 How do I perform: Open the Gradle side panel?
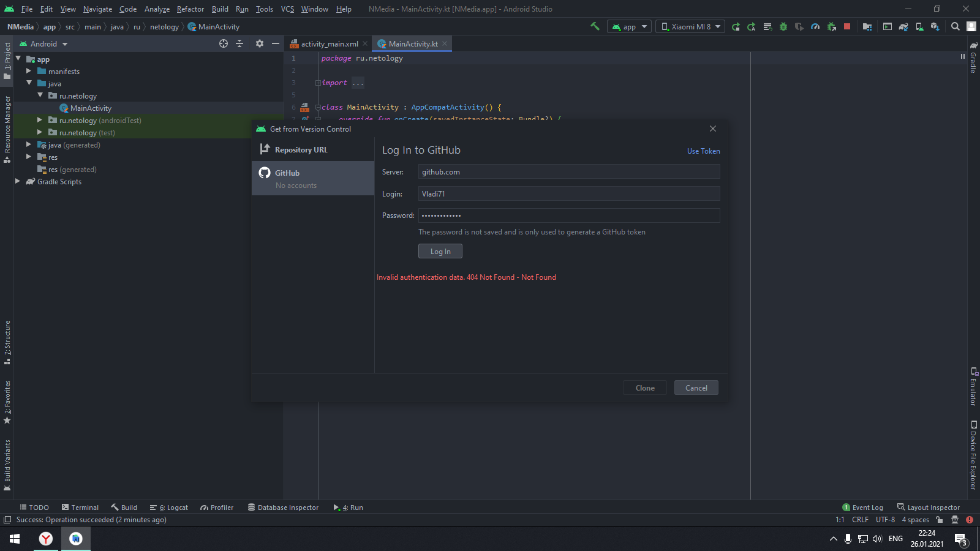pyautogui.click(x=973, y=58)
